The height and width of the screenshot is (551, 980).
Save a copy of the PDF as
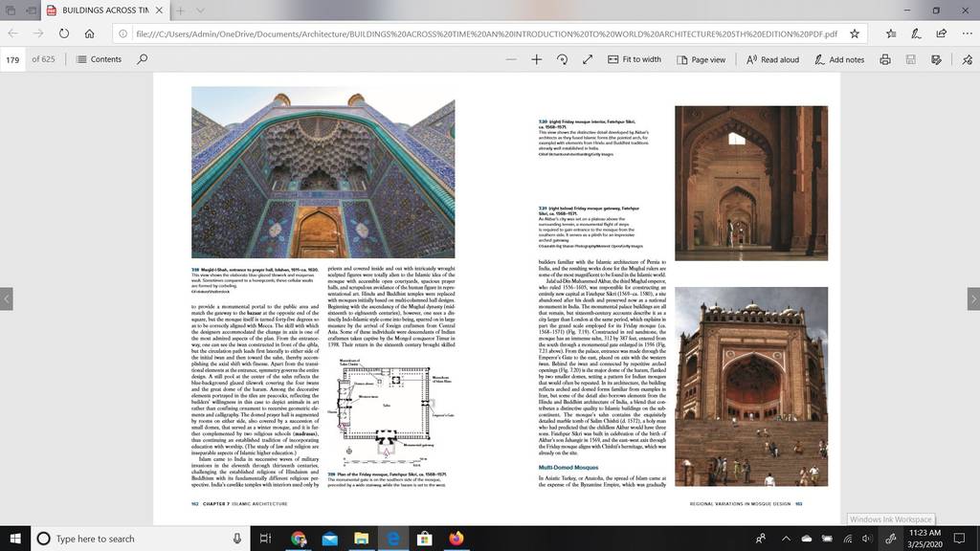(936, 59)
